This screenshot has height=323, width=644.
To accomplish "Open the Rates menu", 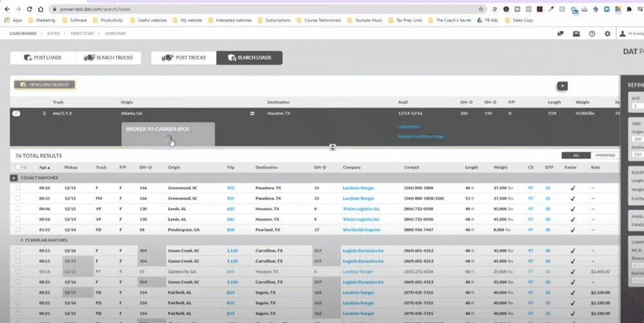I will coord(53,33).
